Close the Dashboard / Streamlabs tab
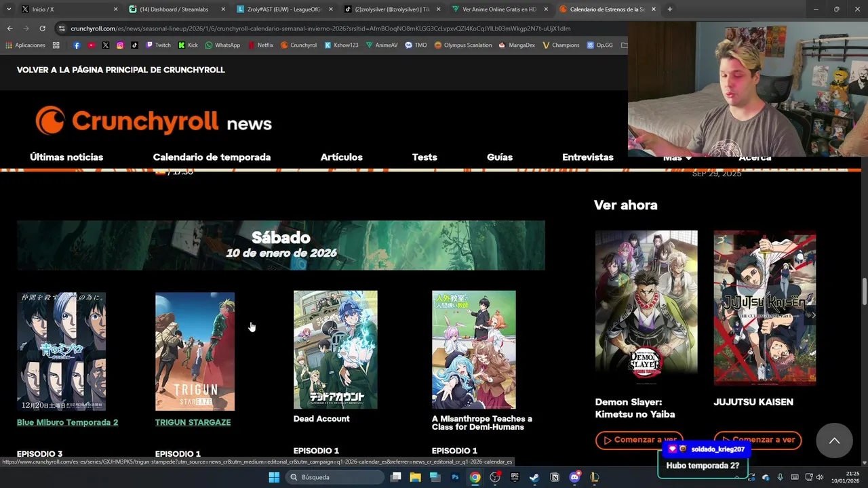Screen dimensions: 868x488 [223, 9]
